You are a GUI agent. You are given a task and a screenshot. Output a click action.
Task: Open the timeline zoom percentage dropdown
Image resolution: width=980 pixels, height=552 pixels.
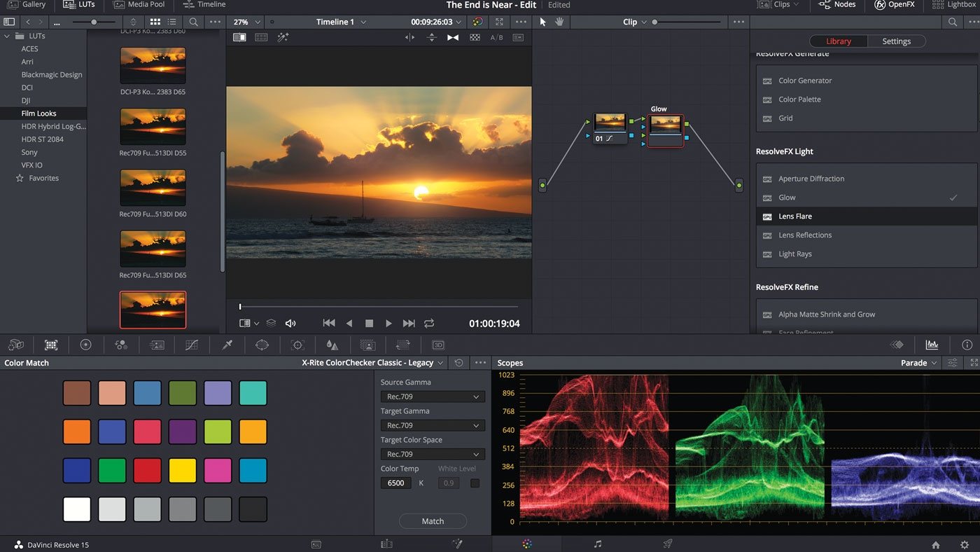pyautogui.click(x=245, y=22)
